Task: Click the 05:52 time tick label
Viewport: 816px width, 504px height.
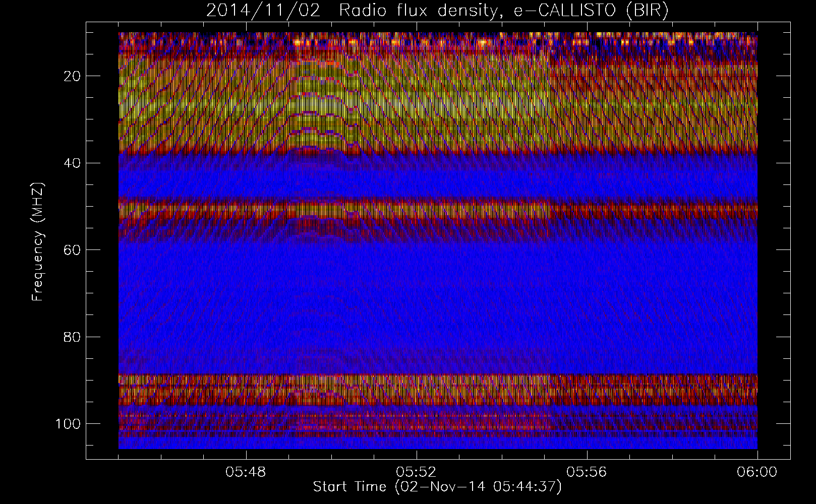Action: tap(416, 472)
